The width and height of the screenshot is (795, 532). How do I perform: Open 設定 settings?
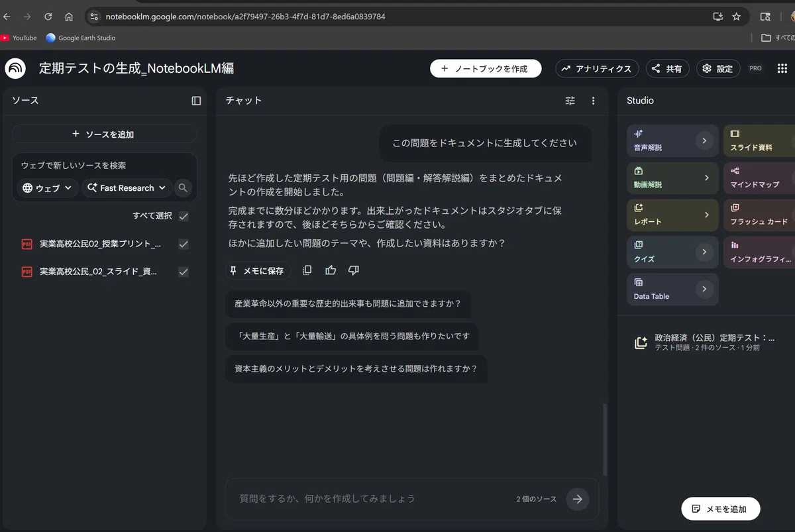point(718,68)
